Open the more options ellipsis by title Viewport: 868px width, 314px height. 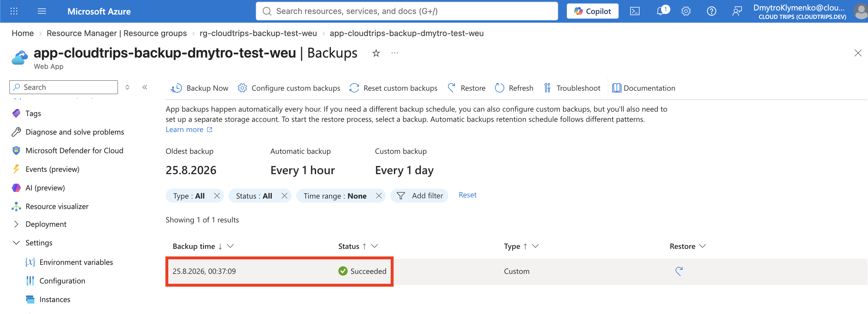pyautogui.click(x=394, y=53)
